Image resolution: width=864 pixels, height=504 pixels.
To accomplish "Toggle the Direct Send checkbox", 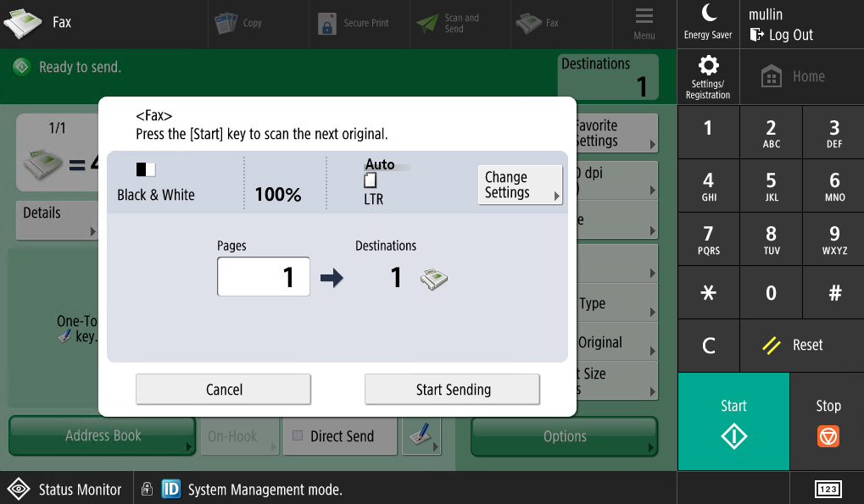I will pos(298,435).
